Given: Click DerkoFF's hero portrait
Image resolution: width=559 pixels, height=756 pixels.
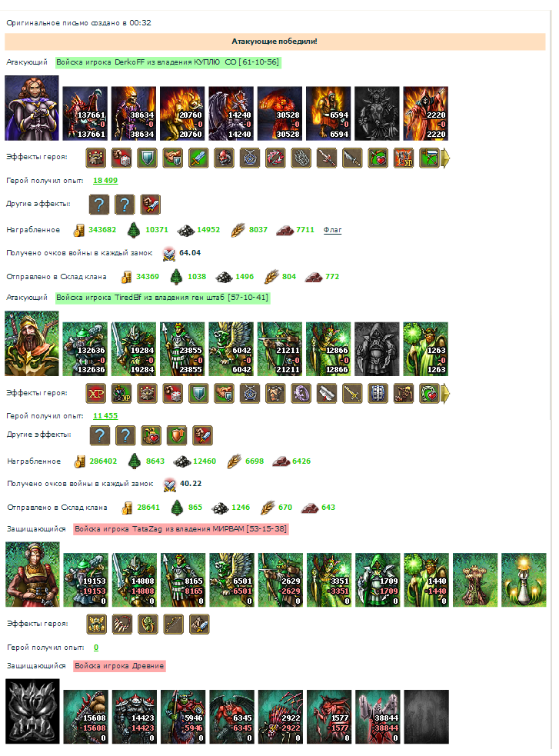Looking at the screenshot, I should [32, 108].
